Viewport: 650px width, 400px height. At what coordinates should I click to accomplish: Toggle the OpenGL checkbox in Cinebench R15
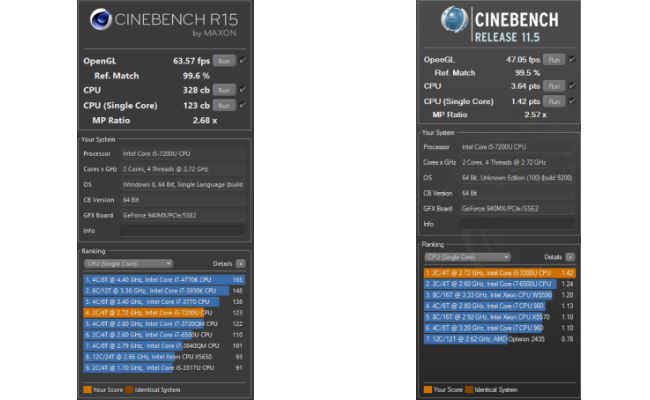point(243,61)
